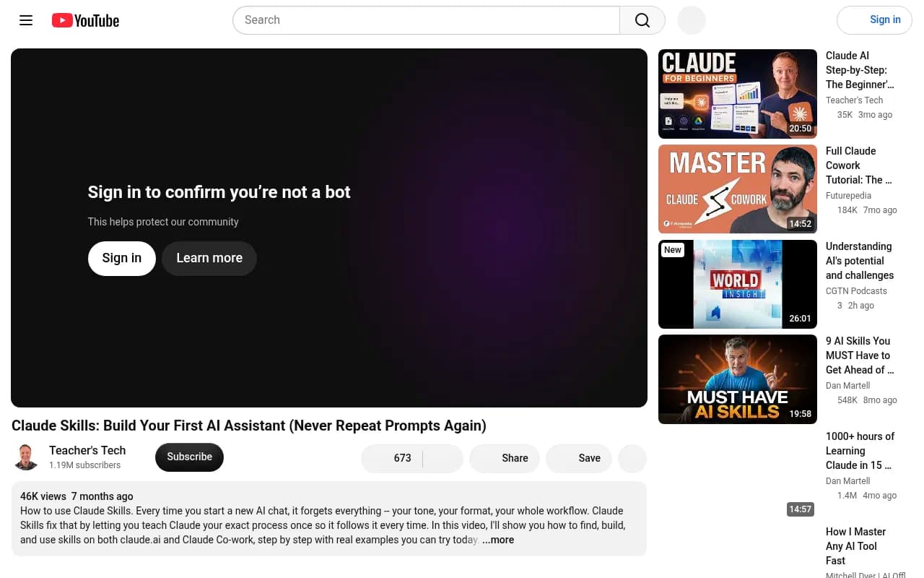924x578 pixels.
Task: Click the video title 'Claude Skills: Build Your First AI Assistant'
Action: pos(249,426)
